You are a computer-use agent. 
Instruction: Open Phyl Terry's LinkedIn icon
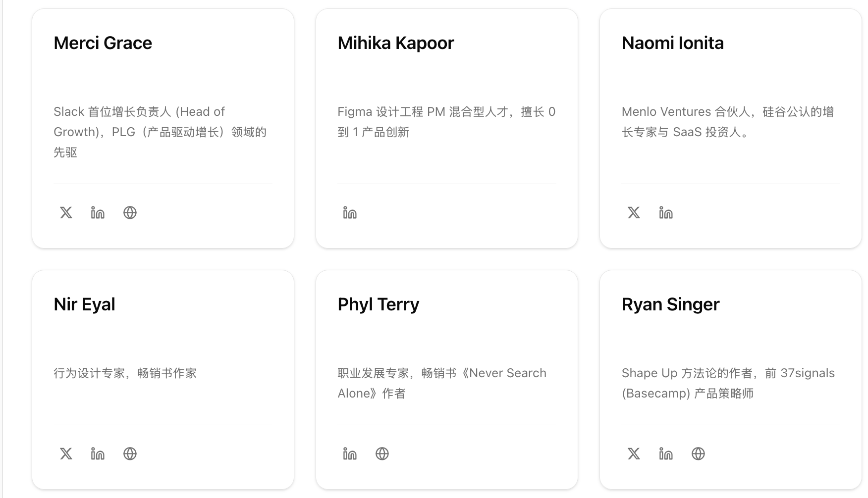[350, 453]
